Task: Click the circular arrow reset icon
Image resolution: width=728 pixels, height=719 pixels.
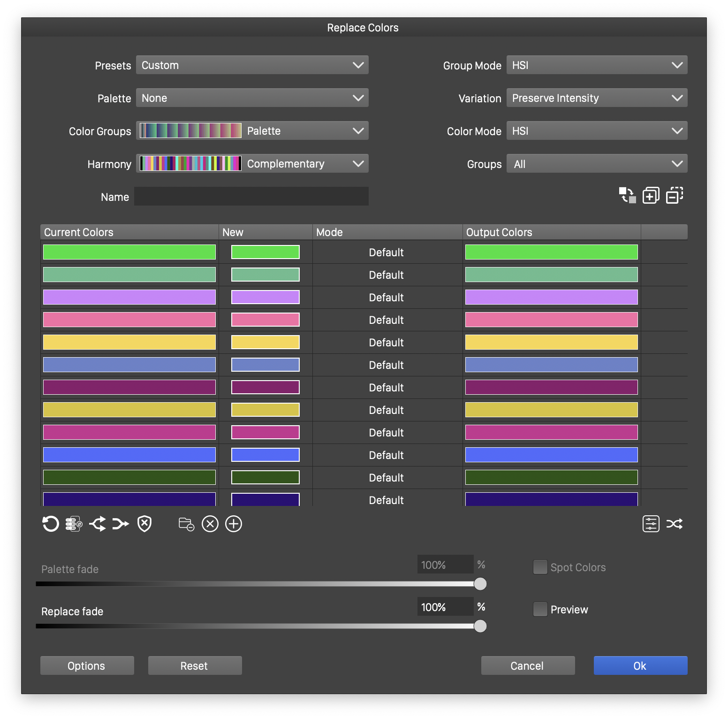Action: pyautogui.click(x=51, y=524)
